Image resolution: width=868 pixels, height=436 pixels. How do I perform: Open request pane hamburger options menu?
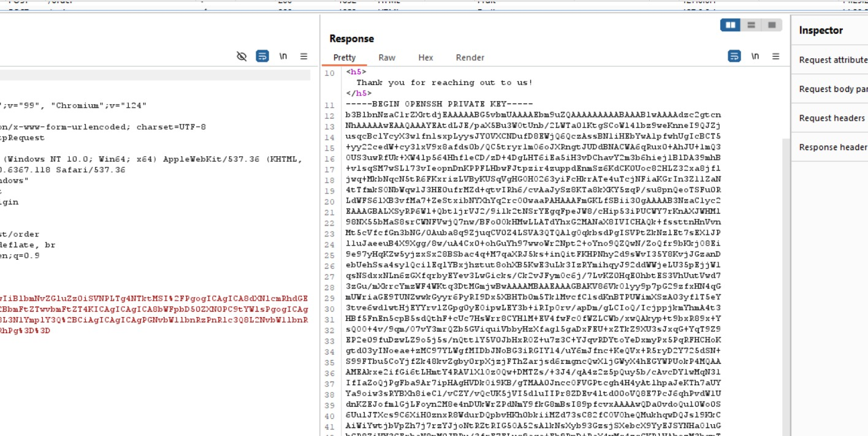pos(303,56)
